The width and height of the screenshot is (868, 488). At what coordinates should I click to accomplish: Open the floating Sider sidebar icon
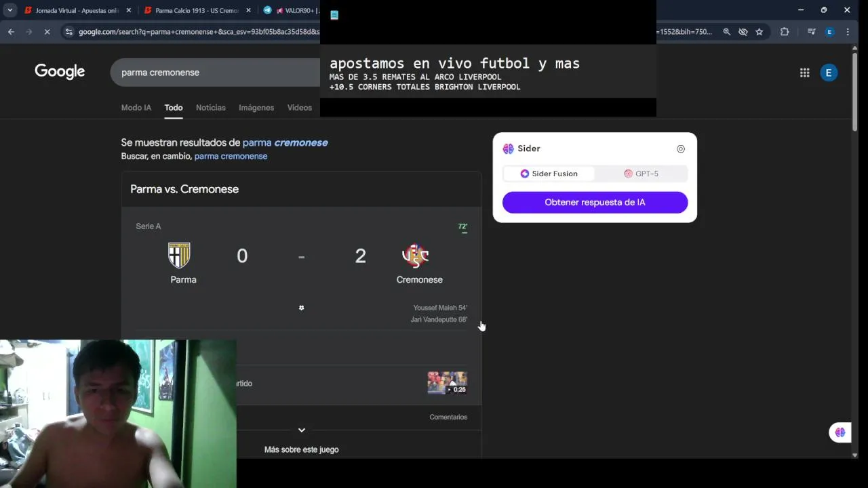[840, 432]
